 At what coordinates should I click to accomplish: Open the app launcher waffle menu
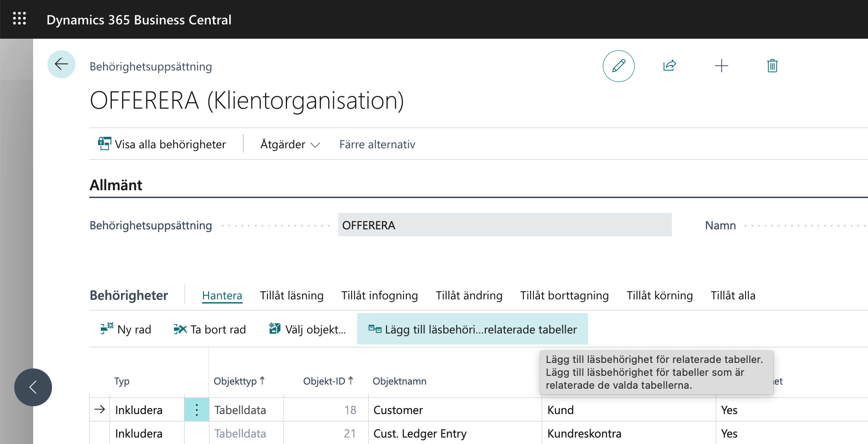point(19,18)
